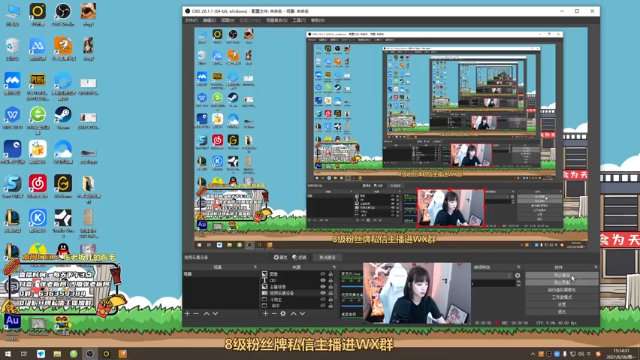Float the Scene Transitions dock with its header icon
This screenshot has width=640, height=360.
(518, 267)
